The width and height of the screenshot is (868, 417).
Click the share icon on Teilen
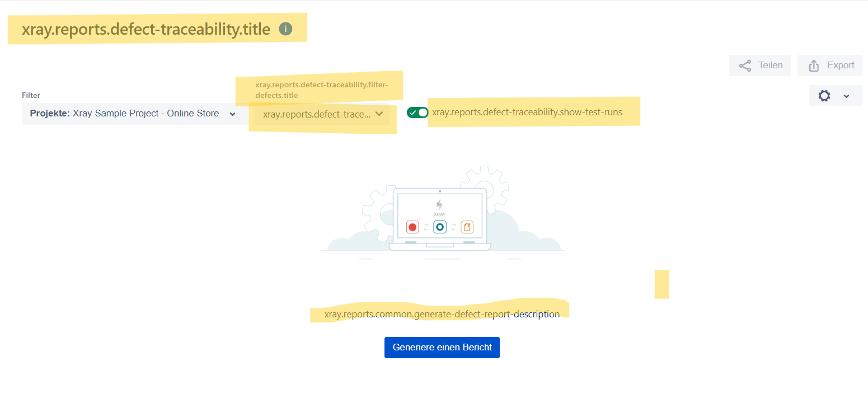pyautogui.click(x=745, y=65)
